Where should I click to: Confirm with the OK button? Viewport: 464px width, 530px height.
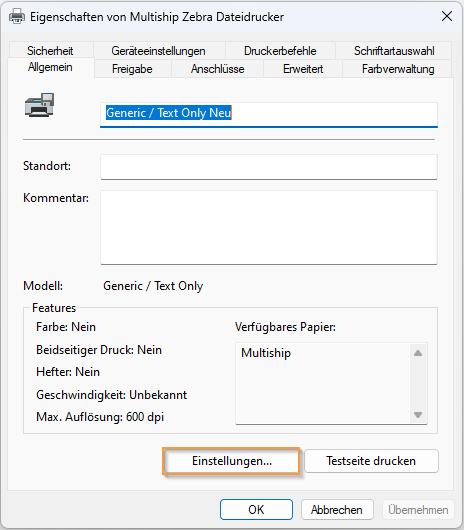[256, 510]
